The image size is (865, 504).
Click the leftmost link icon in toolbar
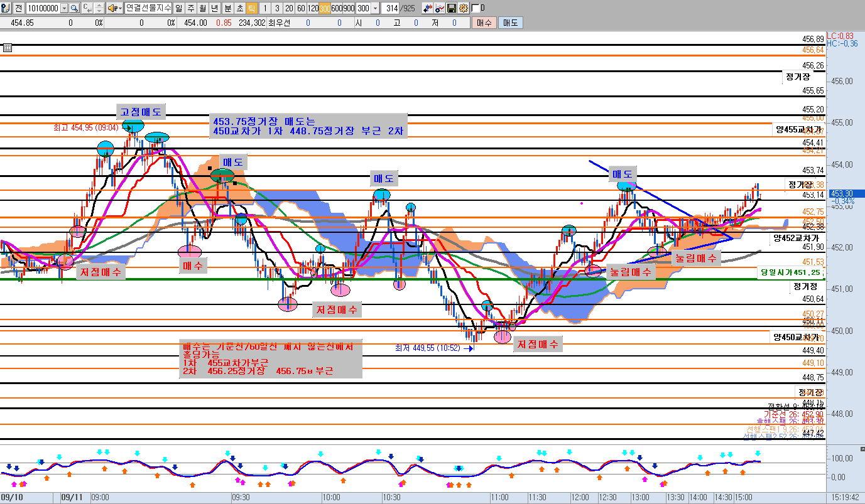(x=6, y=8)
